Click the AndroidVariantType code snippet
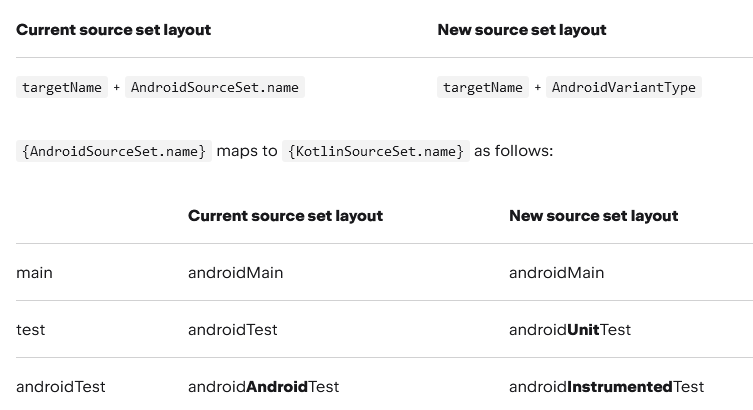 point(624,87)
